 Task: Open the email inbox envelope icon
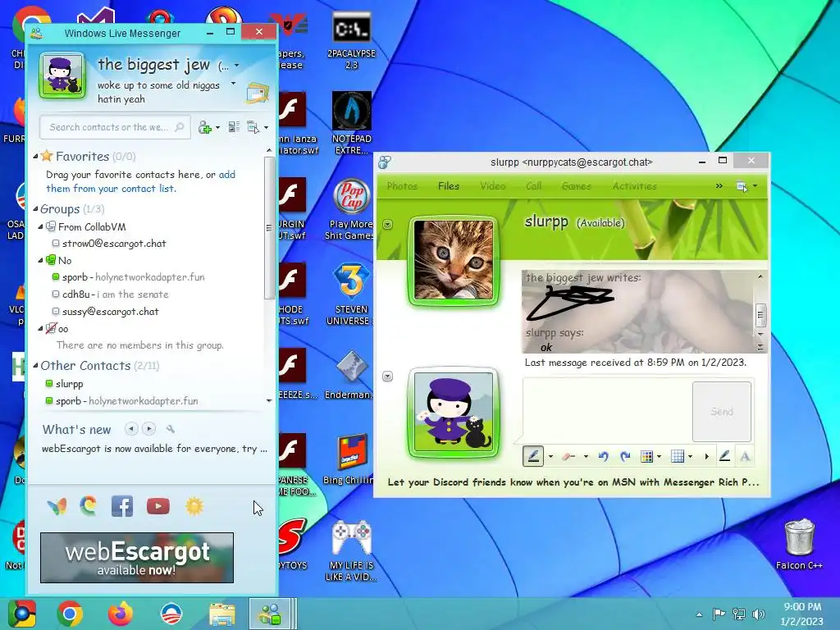tap(258, 94)
